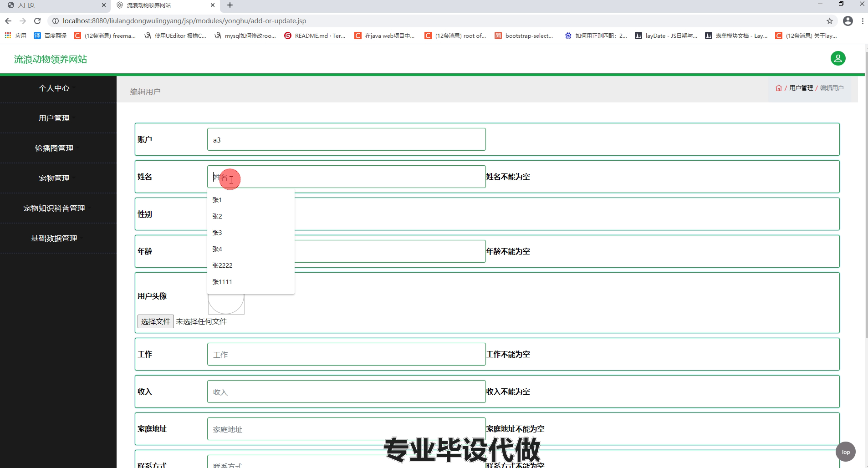Open the bootstrap-select bookmark
This screenshot has width=868, height=468.
point(524,36)
